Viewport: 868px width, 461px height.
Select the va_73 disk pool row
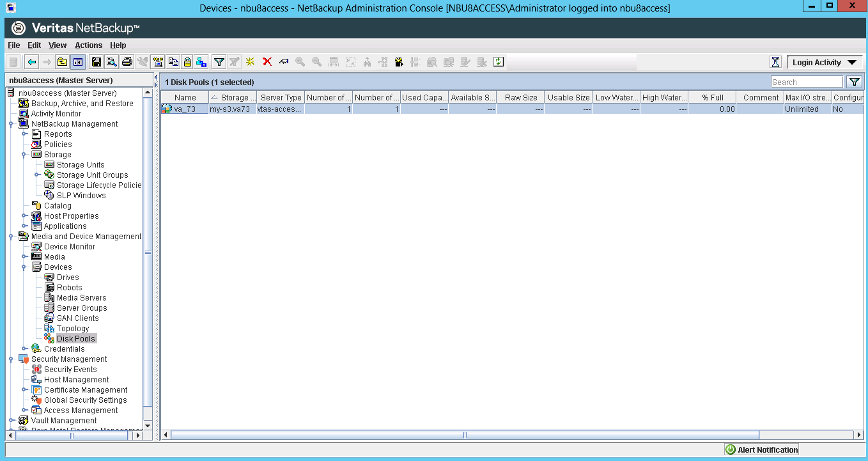185,109
